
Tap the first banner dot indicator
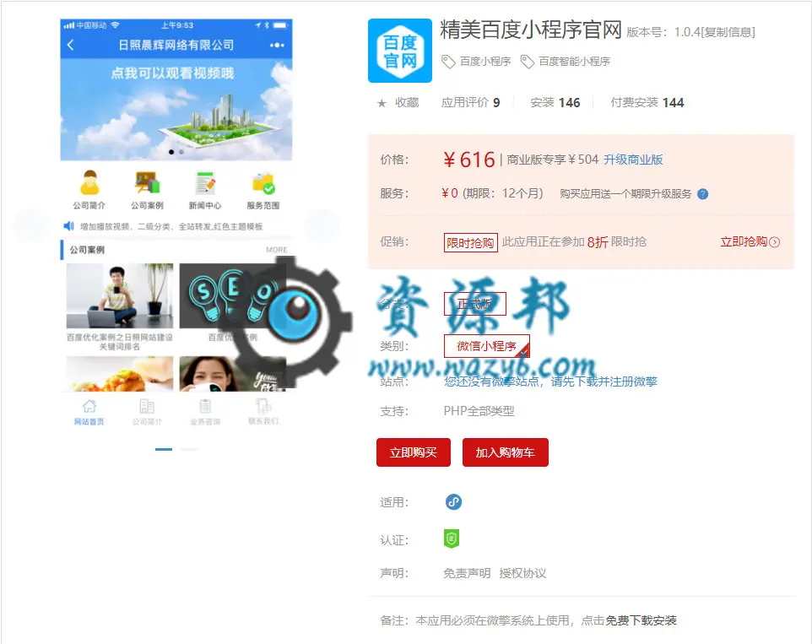171,152
